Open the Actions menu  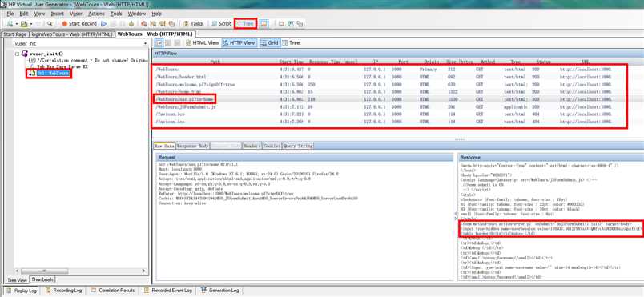tap(96, 14)
